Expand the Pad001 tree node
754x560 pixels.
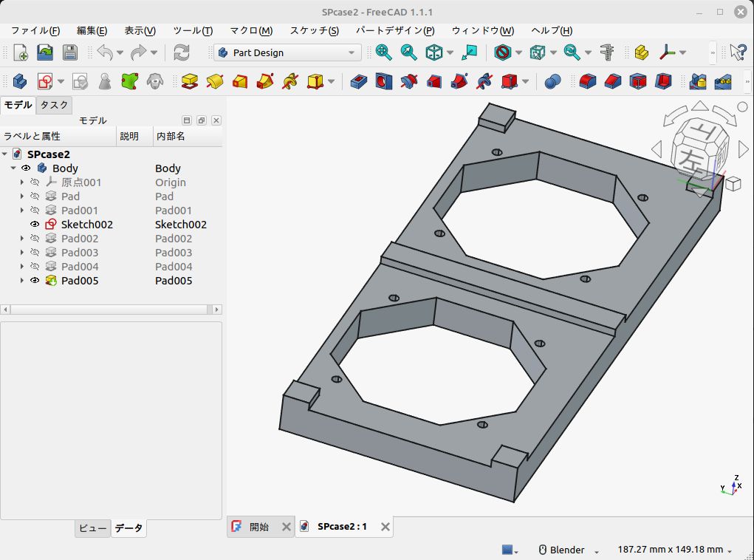22,210
